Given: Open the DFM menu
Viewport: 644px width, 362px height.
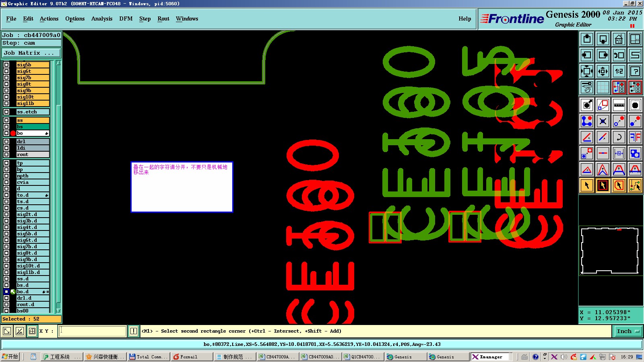Looking at the screenshot, I should [126, 19].
